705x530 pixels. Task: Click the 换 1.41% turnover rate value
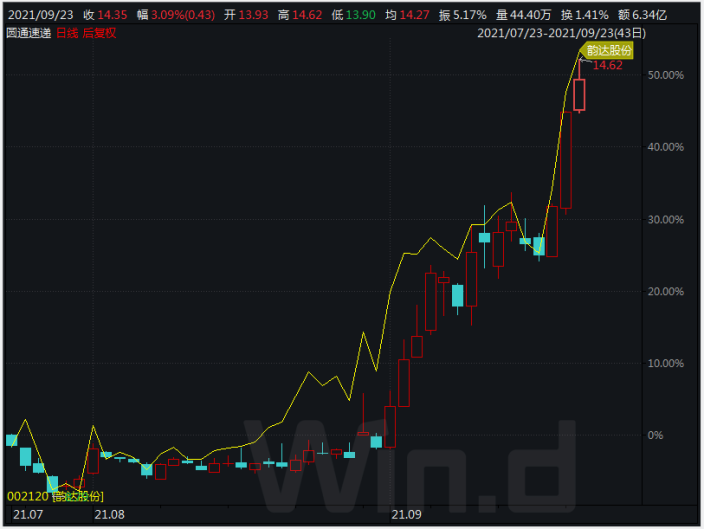608,15
